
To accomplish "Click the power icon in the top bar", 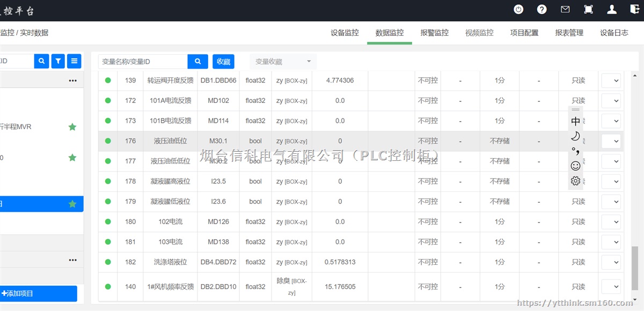I will point(518,9).
